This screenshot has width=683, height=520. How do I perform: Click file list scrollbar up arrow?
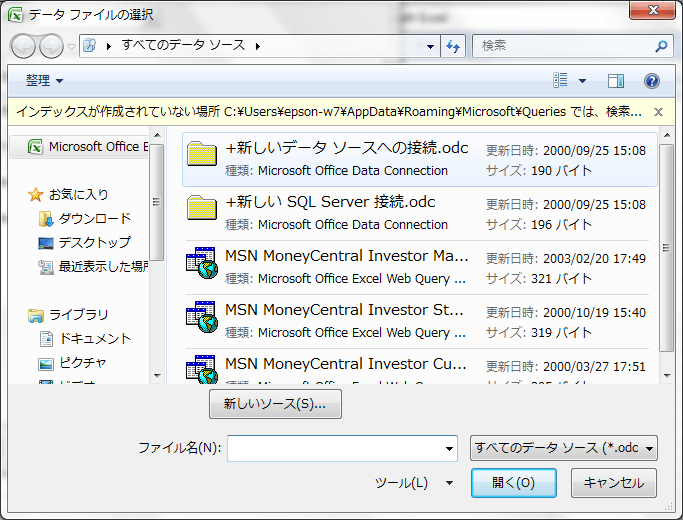tap(667, 135)
